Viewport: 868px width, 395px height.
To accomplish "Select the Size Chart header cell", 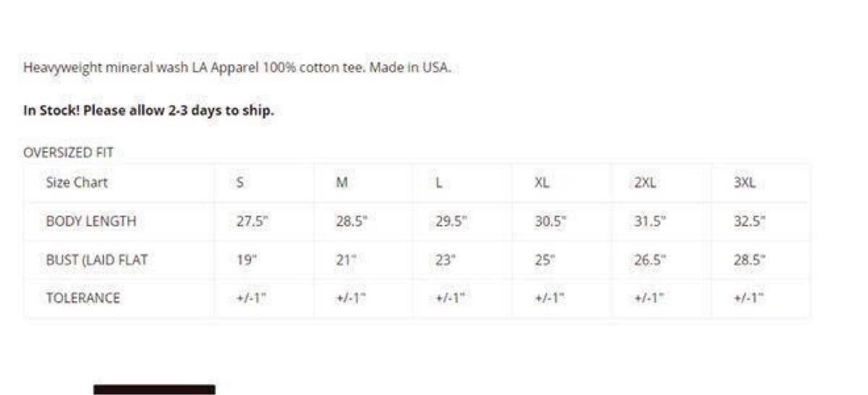I will click(x=77, y=182).
